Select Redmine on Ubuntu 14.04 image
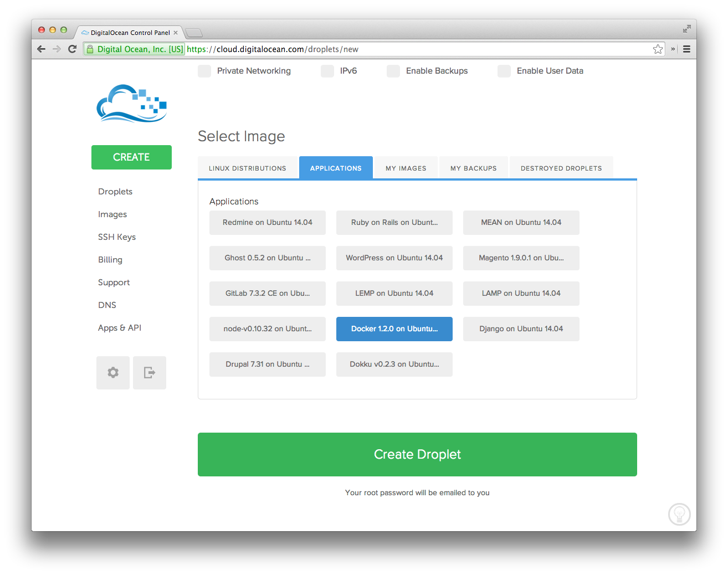This screenshot has width=728, height=575. (268, 223)
